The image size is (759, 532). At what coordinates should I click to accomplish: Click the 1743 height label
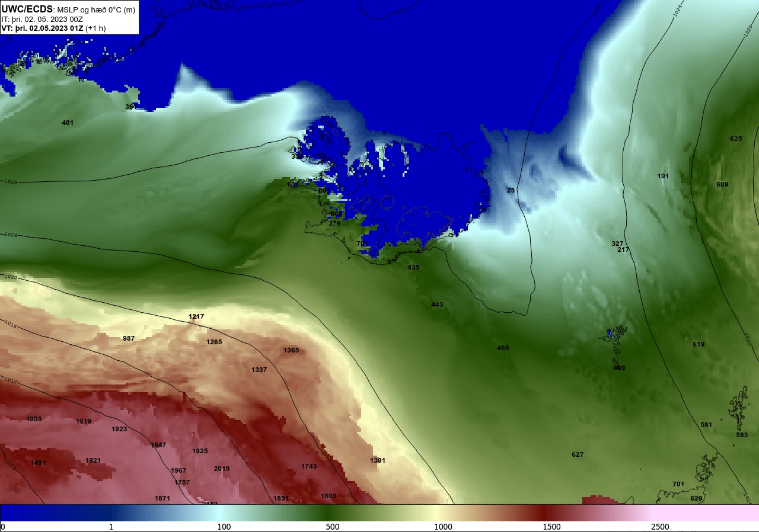click(309, 466)
